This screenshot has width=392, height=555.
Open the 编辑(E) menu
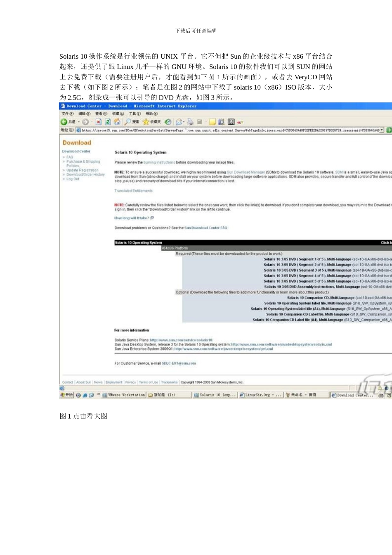click(84, 114)
